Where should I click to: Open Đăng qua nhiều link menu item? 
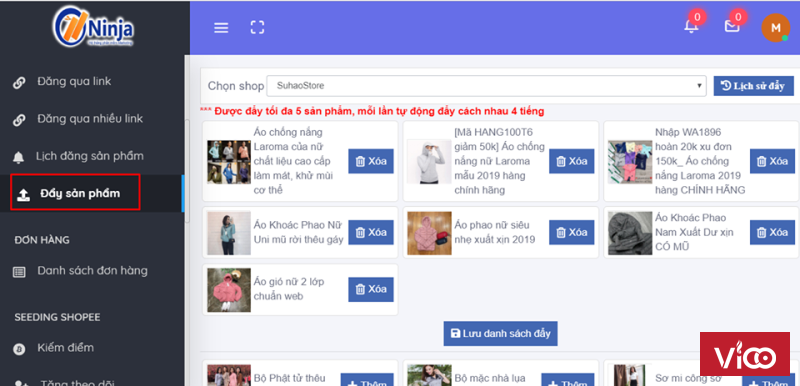pos(90,119)
